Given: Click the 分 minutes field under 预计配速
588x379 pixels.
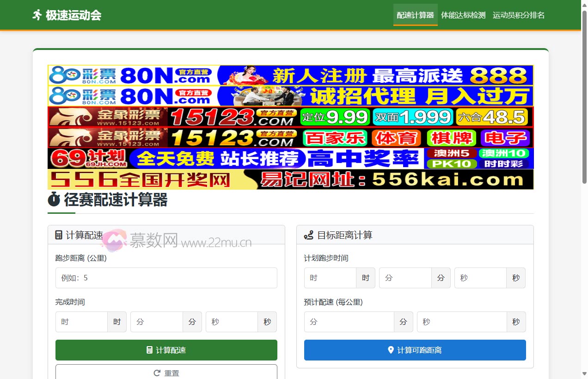Looking at the screenshot, I should coord(349,322).
